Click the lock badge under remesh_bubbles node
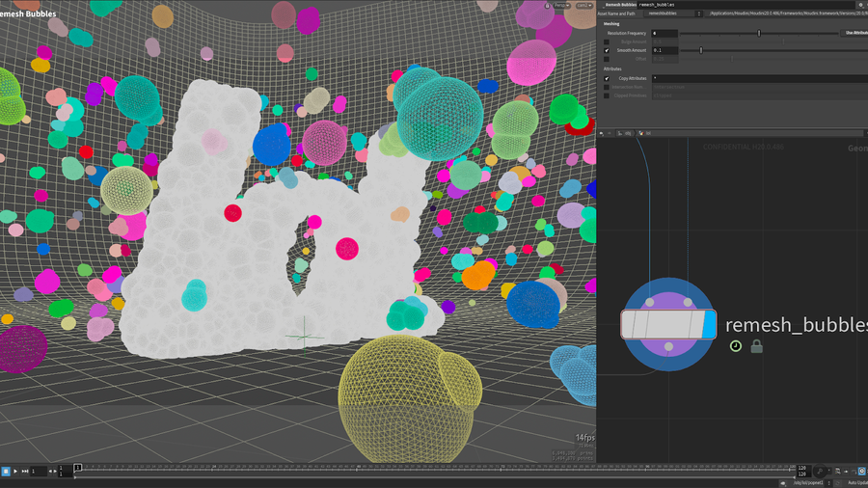868x488 pixels. tap(756, 345)
